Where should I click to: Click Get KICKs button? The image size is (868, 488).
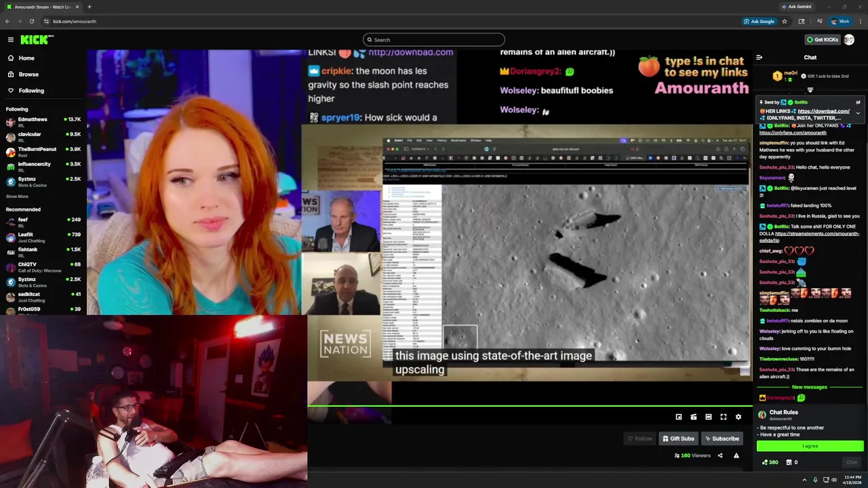[x=822, y=40]
